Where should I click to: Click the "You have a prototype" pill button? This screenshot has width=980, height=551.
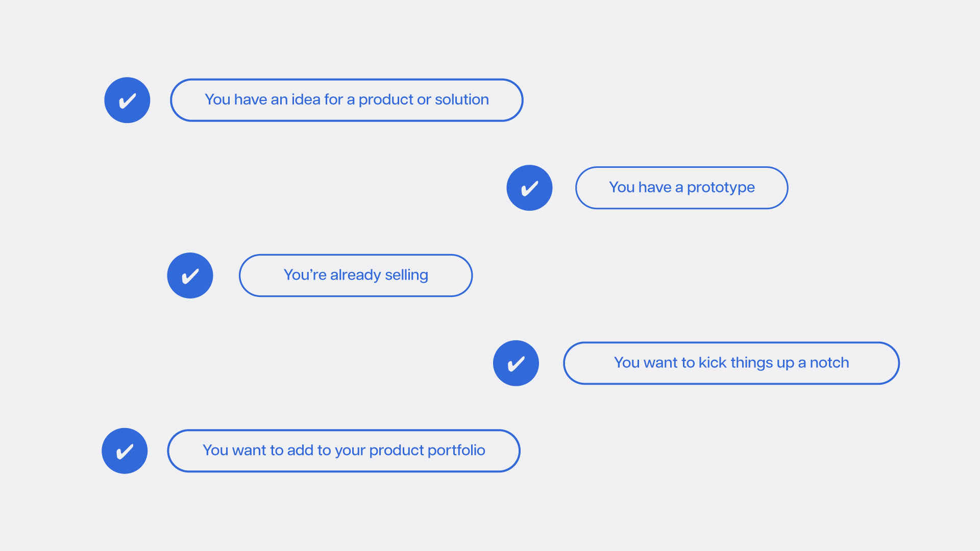682,188
